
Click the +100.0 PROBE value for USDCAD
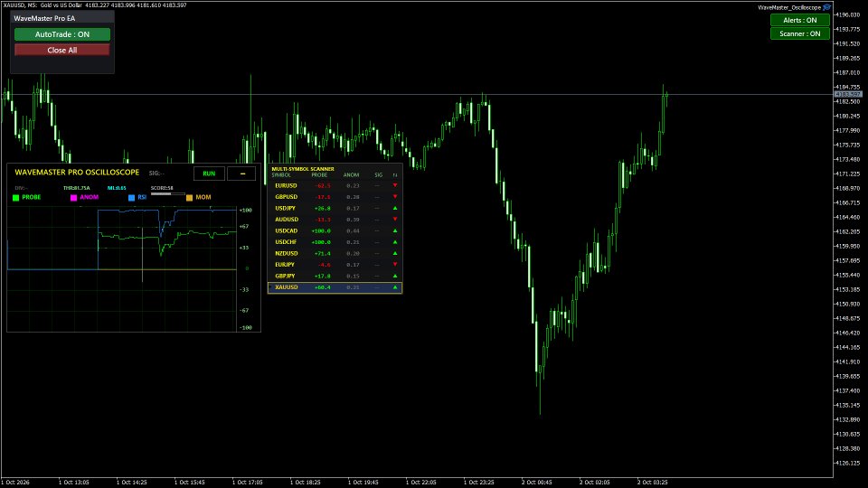pyautogui.click(x=321, y=230)
